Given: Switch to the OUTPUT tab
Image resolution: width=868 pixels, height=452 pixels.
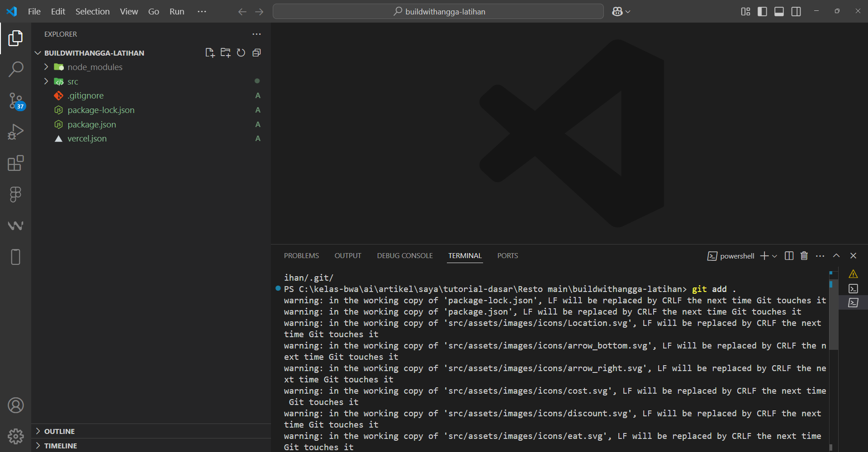Looking at the screenshot, I should click(348, 256).
